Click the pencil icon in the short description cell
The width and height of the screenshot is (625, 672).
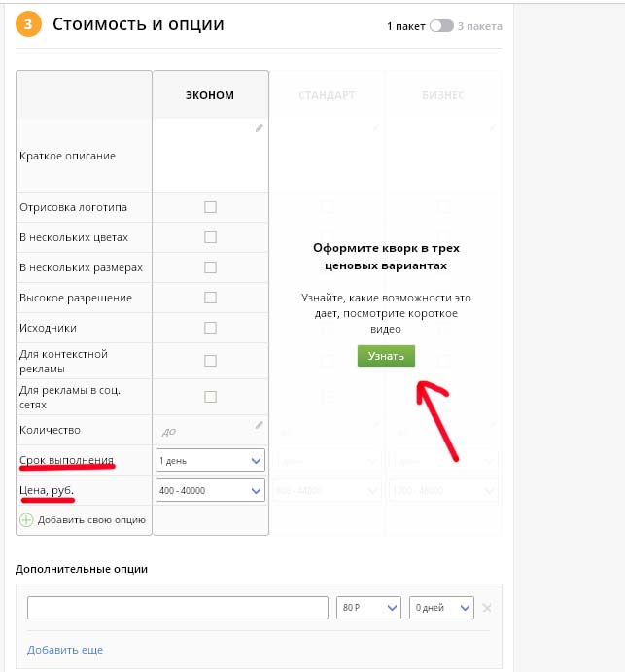[x=259, y=128]
